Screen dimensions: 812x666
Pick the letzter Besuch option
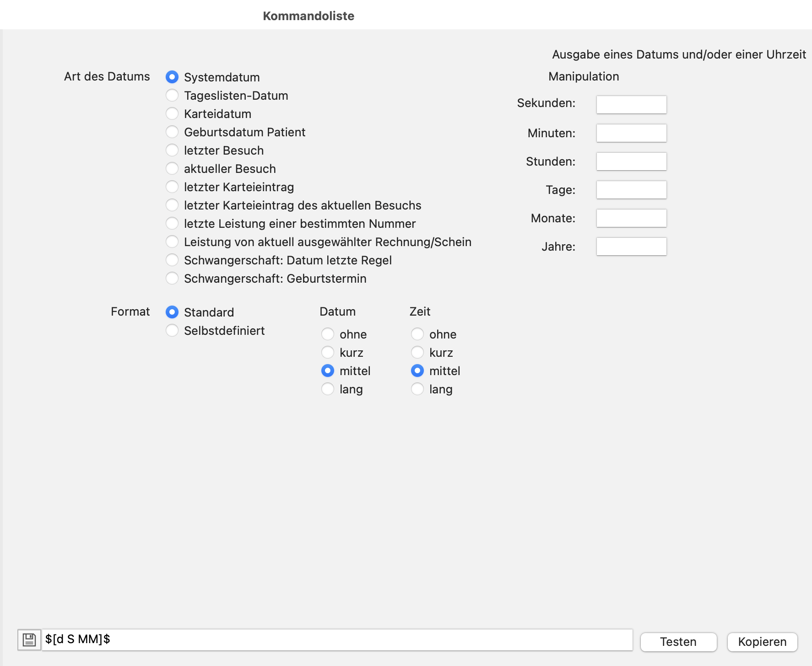pos(172,150)
